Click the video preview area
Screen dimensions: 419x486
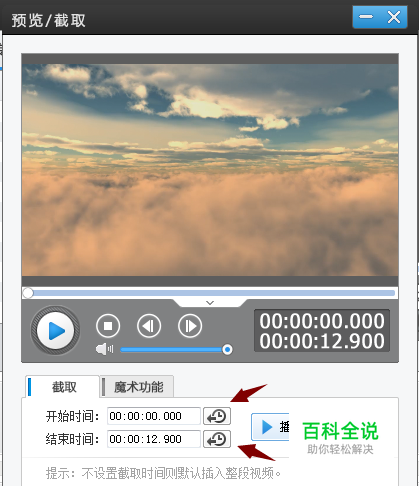coord(210,170)
